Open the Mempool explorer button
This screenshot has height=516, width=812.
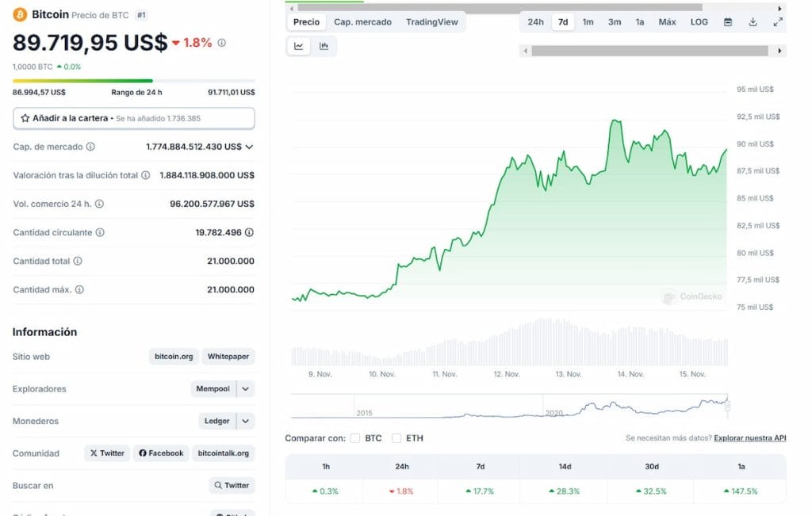(213, 388)
